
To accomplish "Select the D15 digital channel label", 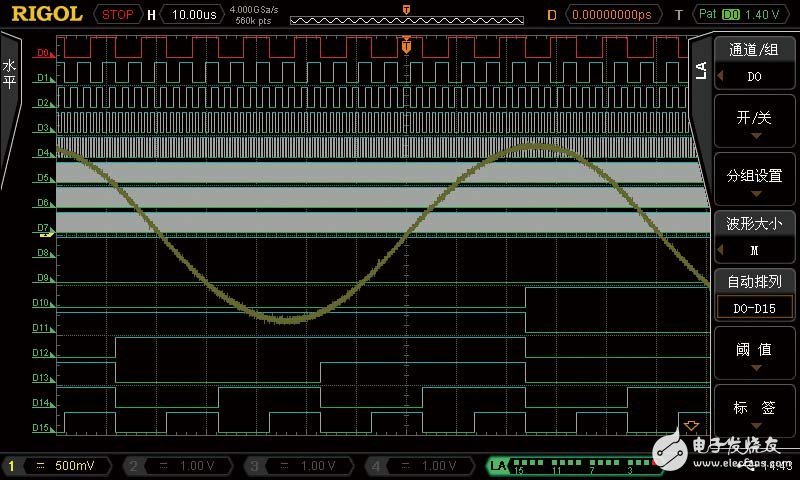I will click(x=43, y=428).
